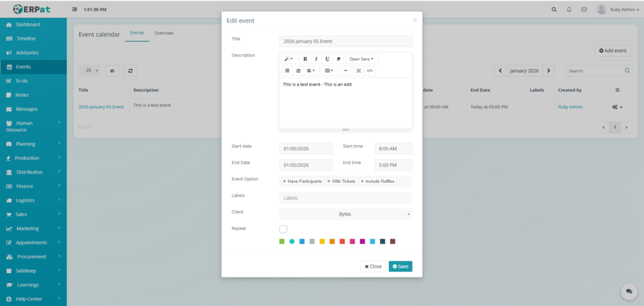644x306 pixels.
Task: Toggle italic formatting in description editor
Action: click(x=316, y=59)
